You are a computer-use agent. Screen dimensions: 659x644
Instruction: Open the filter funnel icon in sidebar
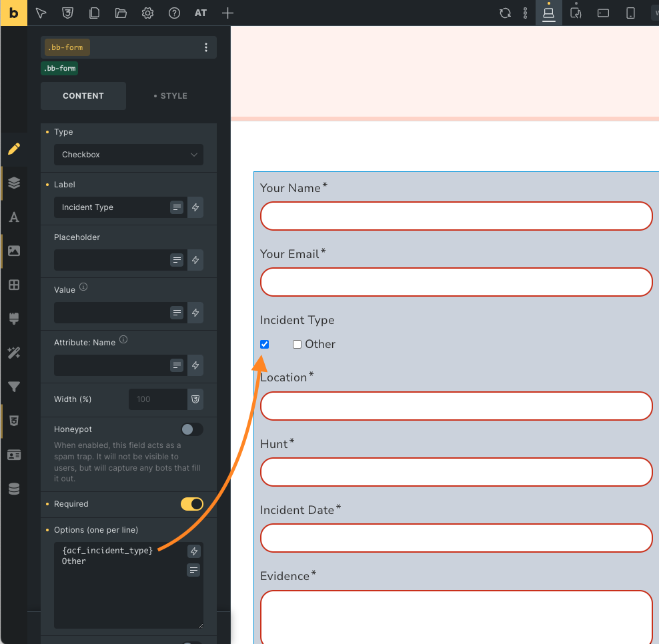(14, 387)
